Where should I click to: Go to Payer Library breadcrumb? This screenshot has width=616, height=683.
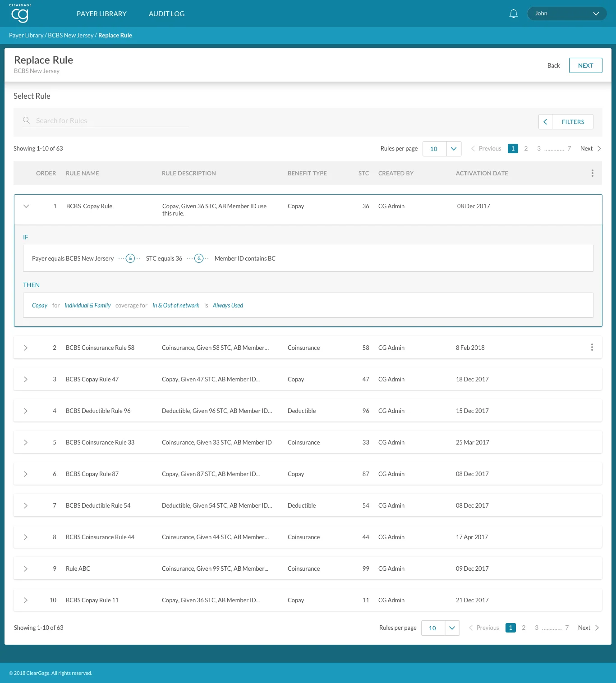(26, 35)
